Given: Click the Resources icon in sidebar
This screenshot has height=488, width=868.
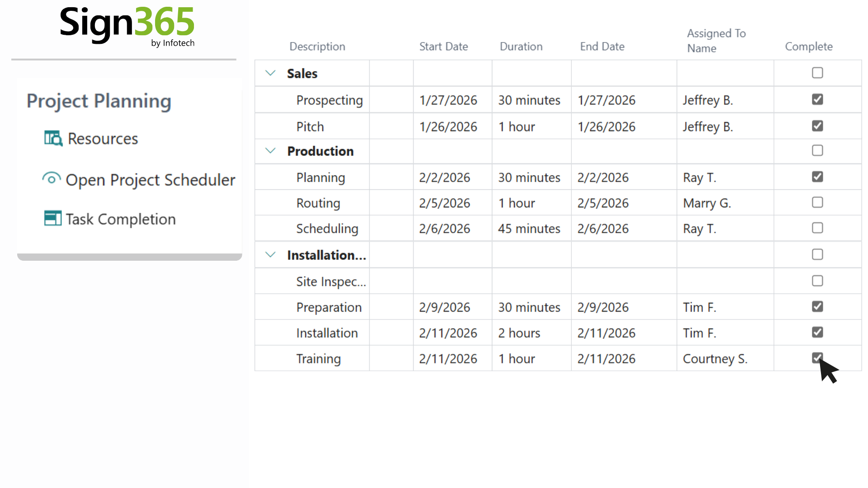Looking at the screenshot, I should tap(53, 138).
